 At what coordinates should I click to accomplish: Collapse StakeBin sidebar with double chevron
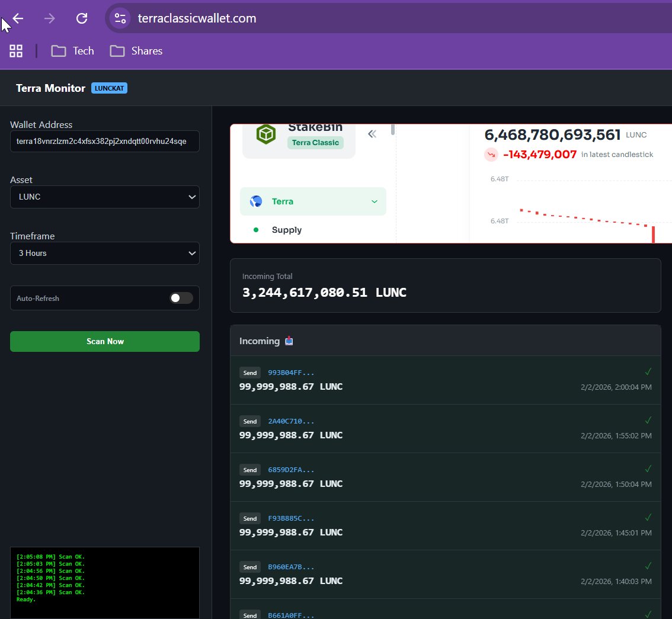(372, 134)
